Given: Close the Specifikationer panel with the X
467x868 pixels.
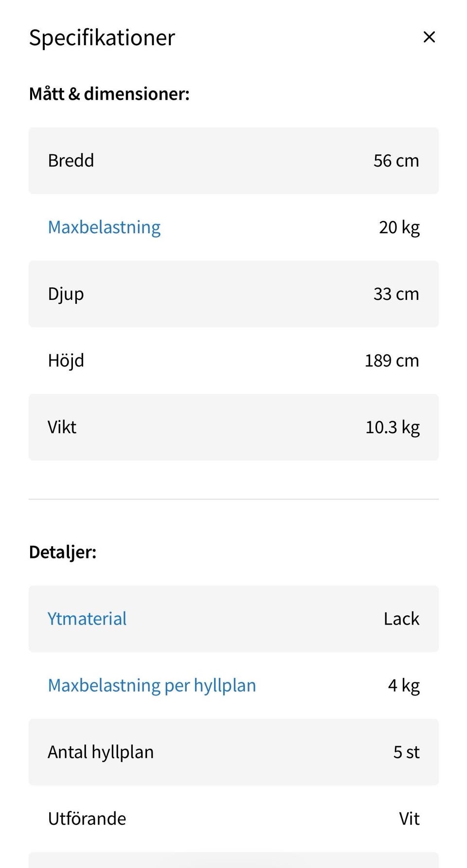Looking at the screenshot, I should click(429, 37).
